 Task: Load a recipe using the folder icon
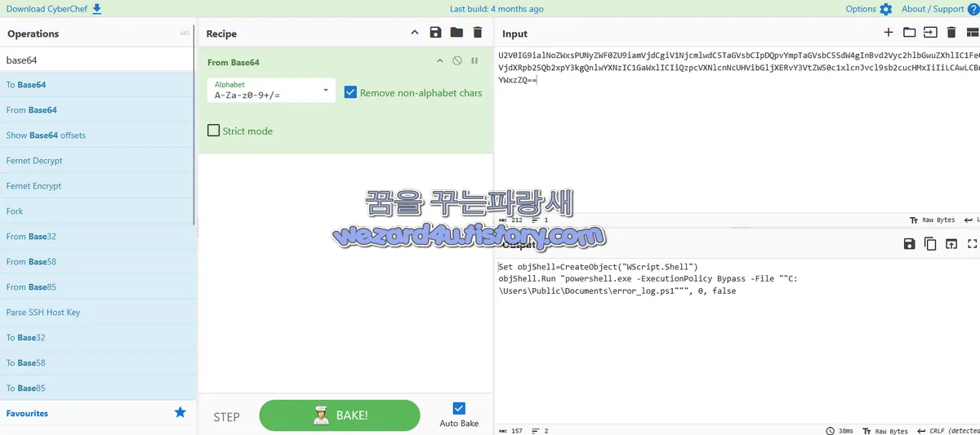click(457, 33)
